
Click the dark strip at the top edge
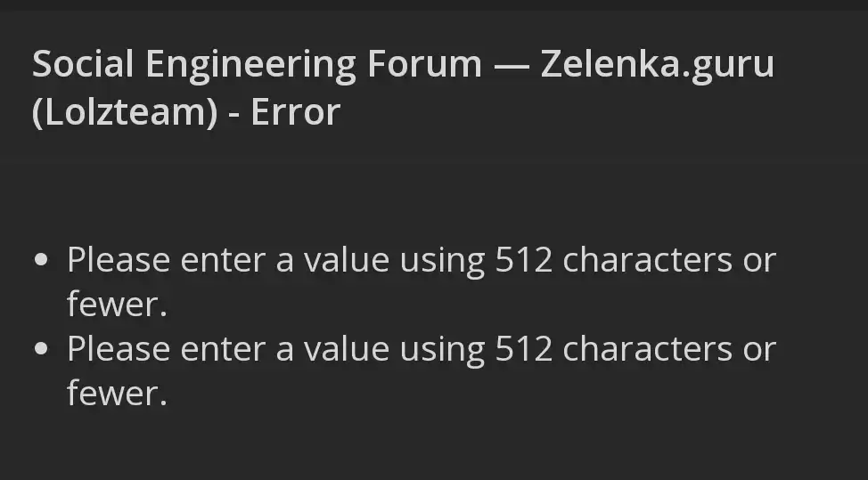click(434, 5)
